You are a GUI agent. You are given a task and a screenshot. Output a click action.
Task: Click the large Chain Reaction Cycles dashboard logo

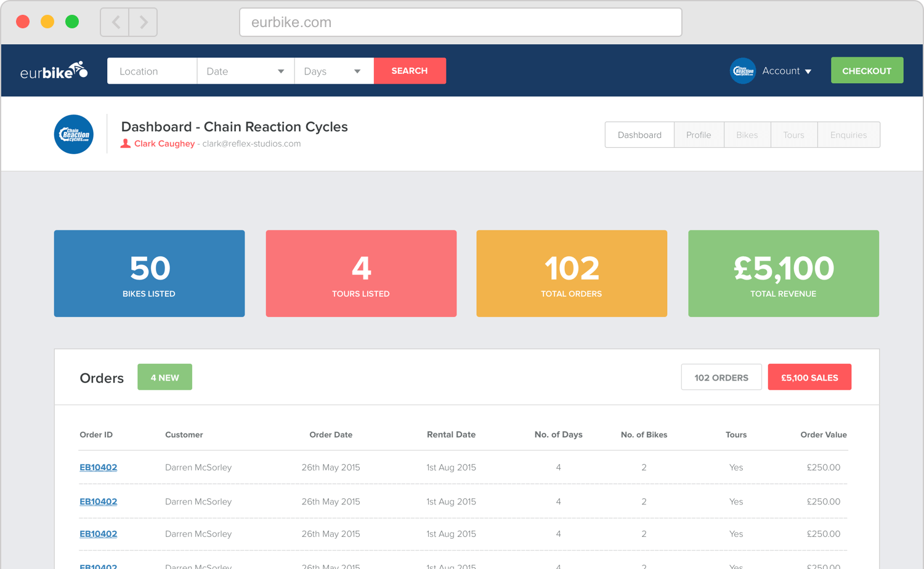pyautogui.click(x=74, y=134)
